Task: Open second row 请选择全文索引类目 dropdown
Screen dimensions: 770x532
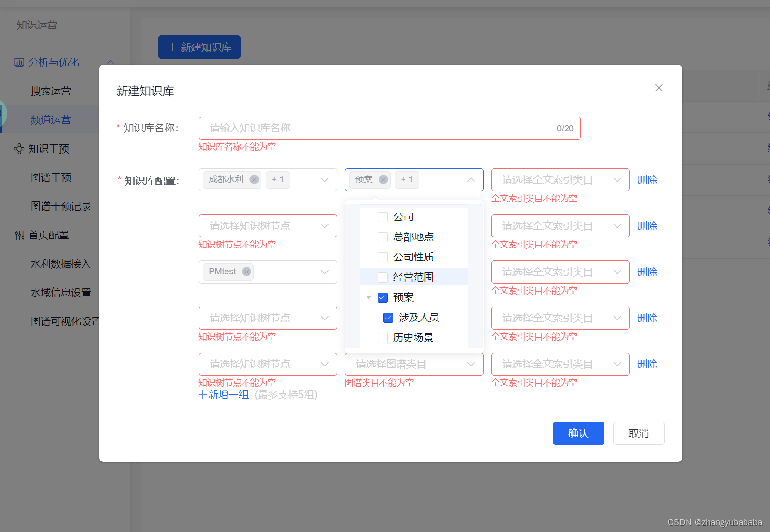Action: pyautogui.click(x=560, y=226)
